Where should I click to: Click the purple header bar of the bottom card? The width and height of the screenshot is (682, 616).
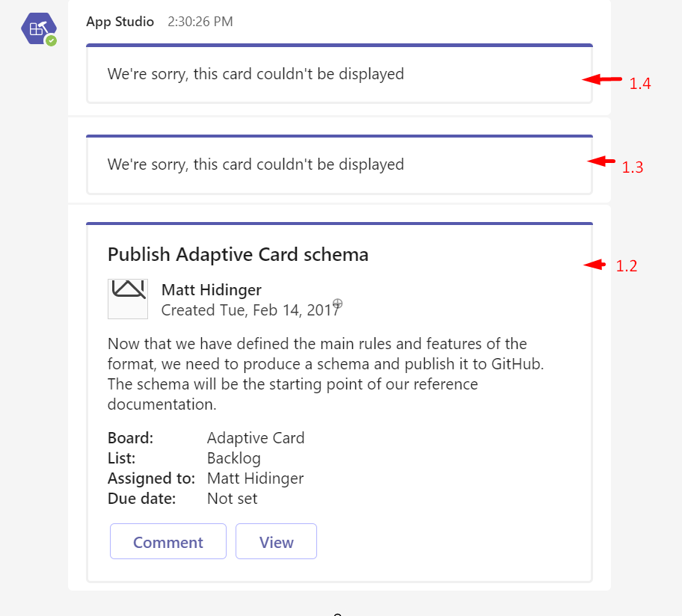339,223
